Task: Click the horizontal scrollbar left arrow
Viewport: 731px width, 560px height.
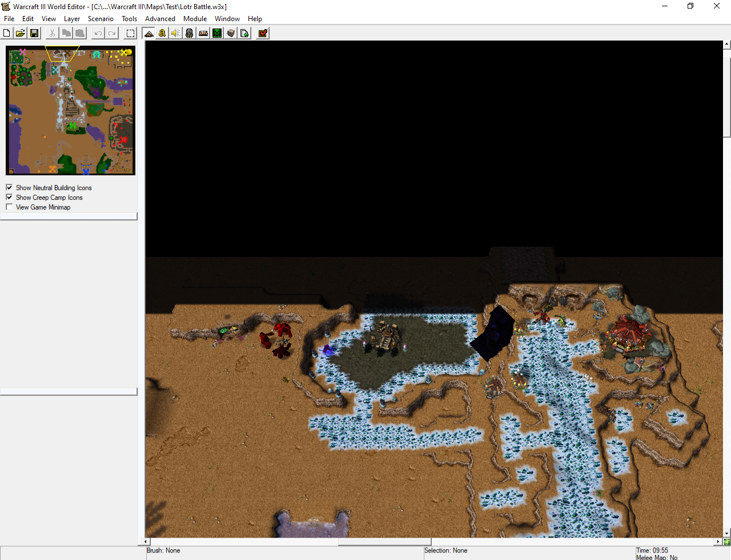Action: click(146, 542)
